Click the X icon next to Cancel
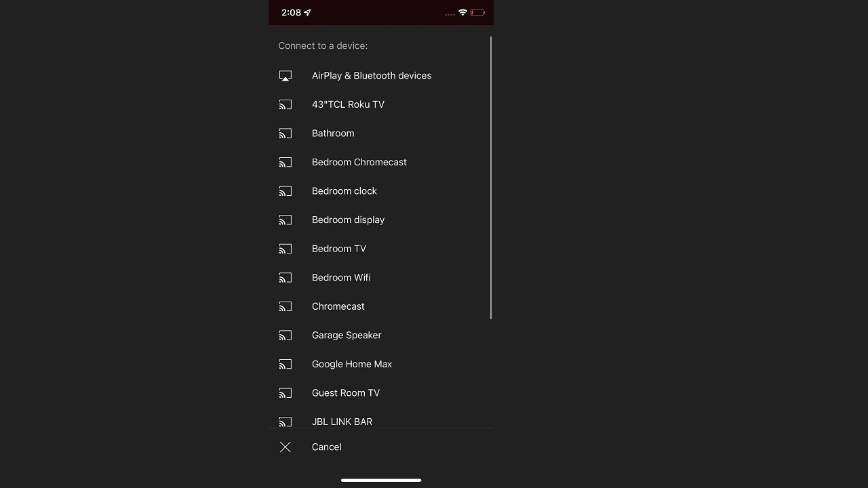The image size is (868, 488). [x=285, y=447]
